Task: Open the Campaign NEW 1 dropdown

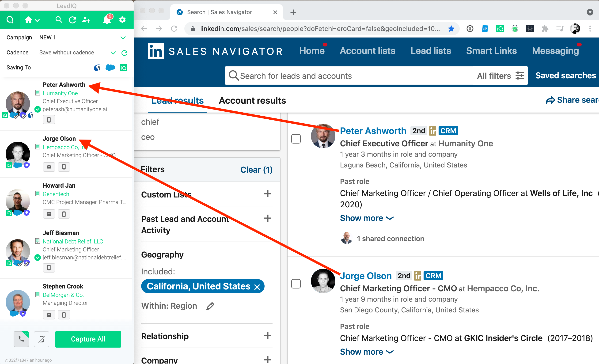Action: 123,38
